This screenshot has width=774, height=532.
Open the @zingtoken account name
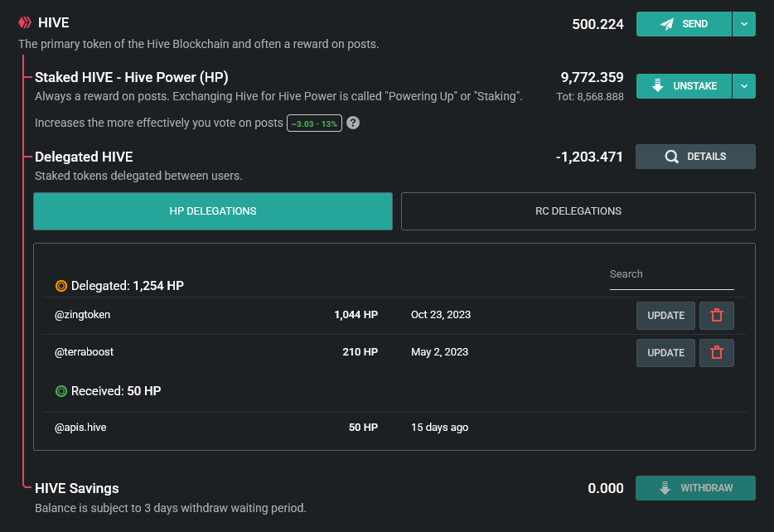[82, 315]
